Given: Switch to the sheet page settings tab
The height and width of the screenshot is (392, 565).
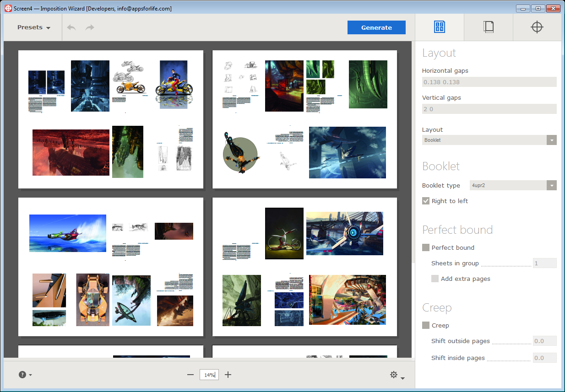Looking at the screenshot, I should coord(488,27).
